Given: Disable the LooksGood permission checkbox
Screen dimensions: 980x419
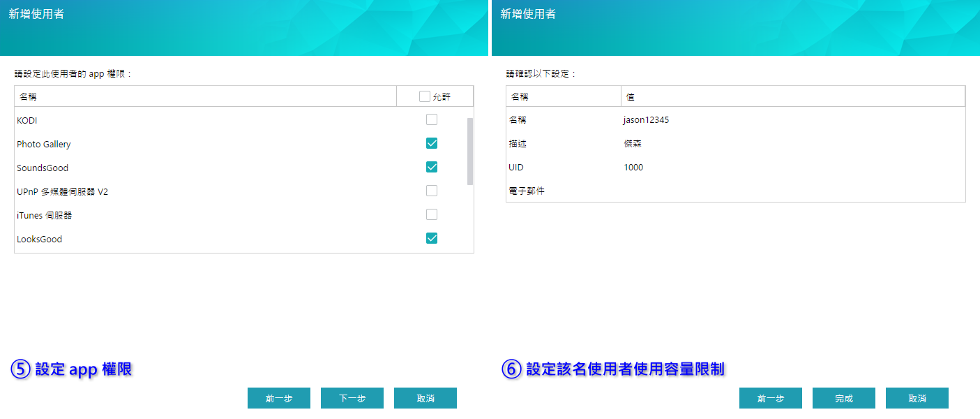Looking at the screenshot, I should (432, 238).
